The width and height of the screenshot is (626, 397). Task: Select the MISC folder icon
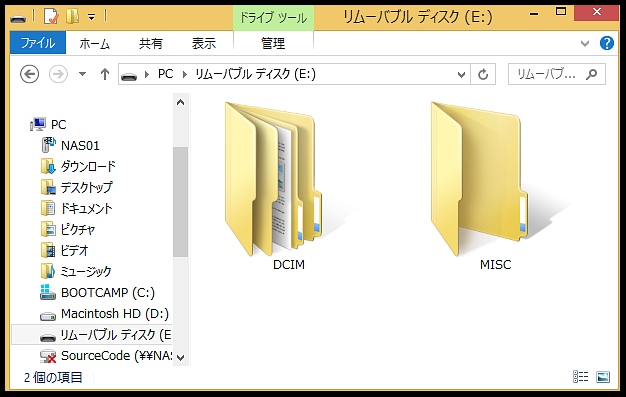point(480,179)
